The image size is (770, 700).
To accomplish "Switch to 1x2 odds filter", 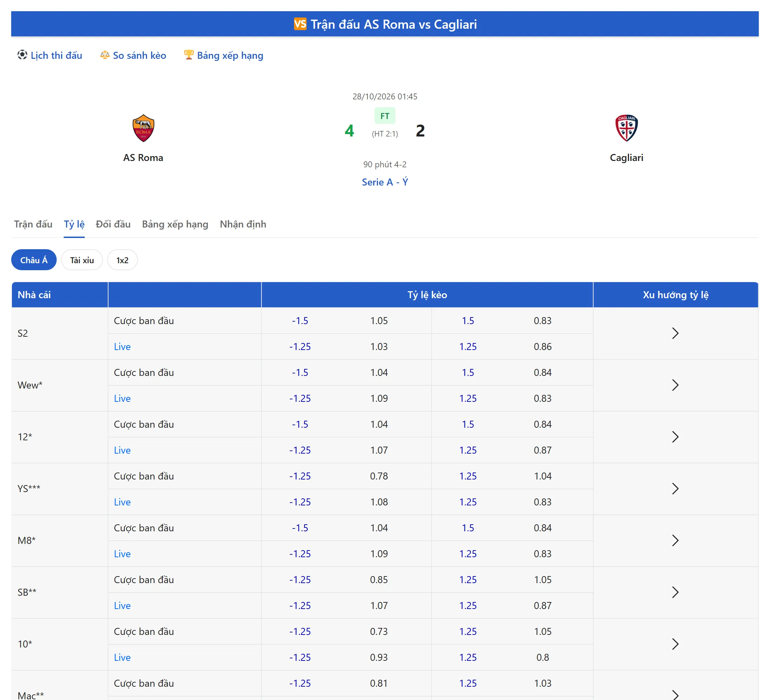I will tap(122, 260).
